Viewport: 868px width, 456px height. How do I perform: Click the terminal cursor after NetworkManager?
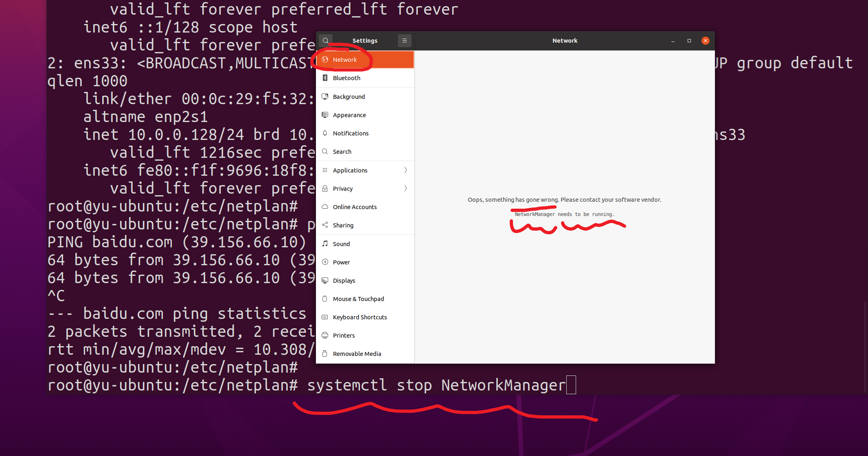571,385
